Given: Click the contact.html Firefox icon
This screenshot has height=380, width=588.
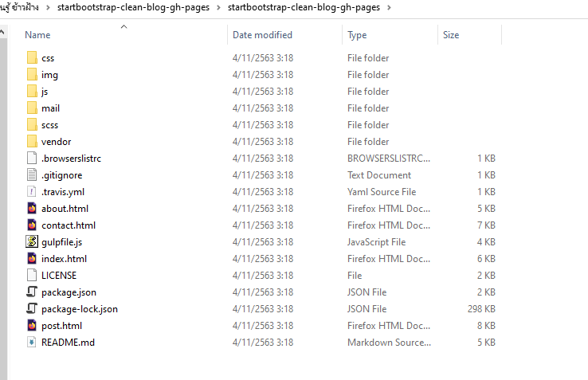Looking at the screenshot, I should [x=32, y=225].
